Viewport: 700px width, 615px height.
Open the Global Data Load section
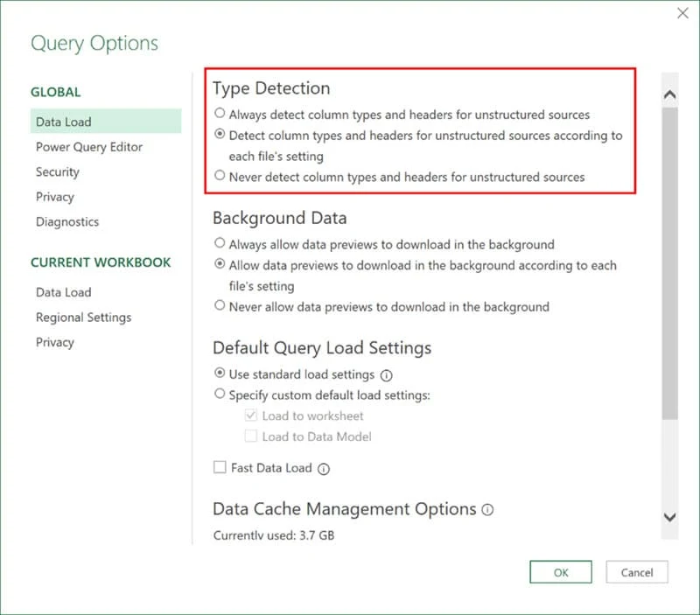(x=106, y=122)
